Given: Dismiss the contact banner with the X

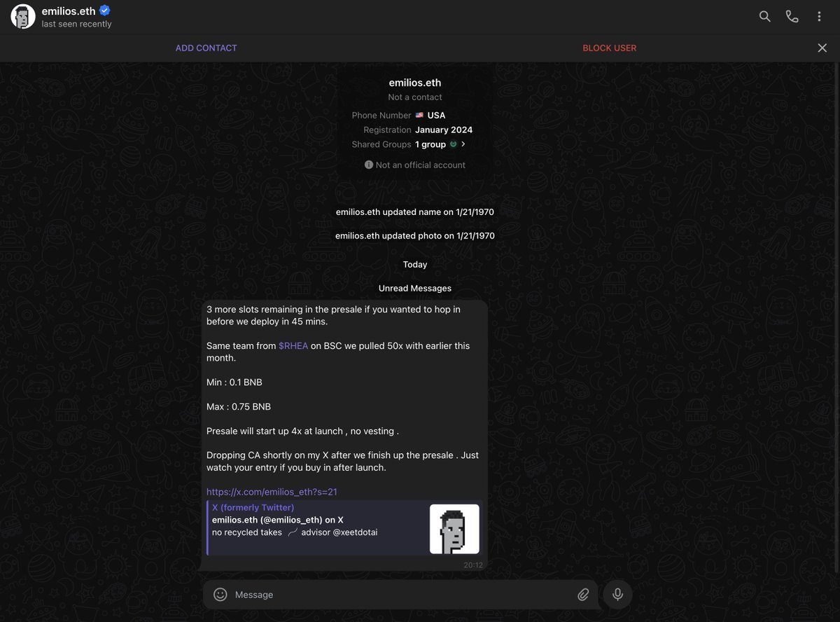Looking at the screenshot, I should coord(822,48).
